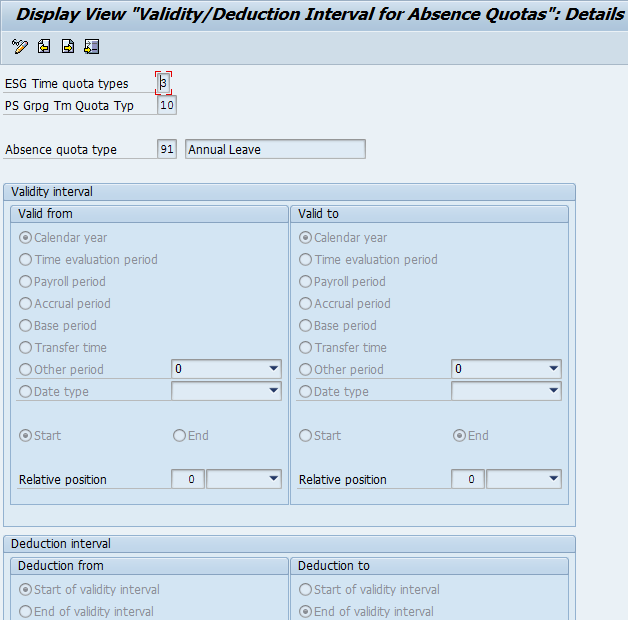The width and height of the screenshot is (628, 620).
Task: Select Calendar year under Valid from
Action: [x=26, y=238]
